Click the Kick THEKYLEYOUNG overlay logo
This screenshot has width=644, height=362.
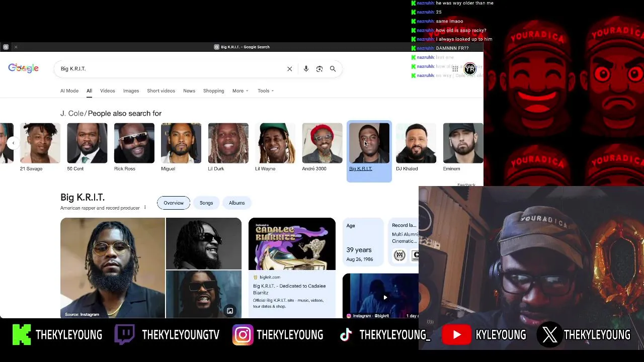coord(22,335)
